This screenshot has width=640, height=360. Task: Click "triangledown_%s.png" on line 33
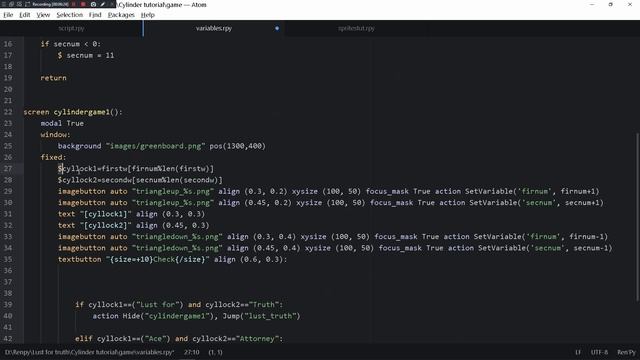point(177,237)
